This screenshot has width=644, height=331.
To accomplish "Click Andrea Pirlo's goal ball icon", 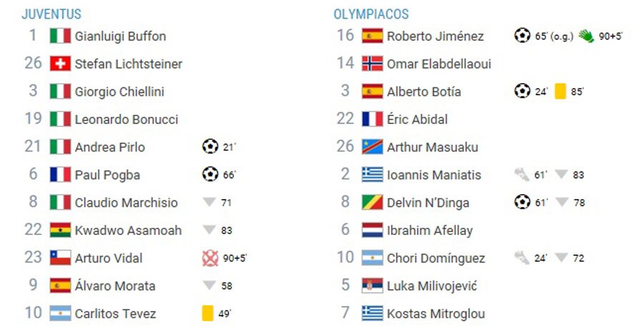I will coord(210,146).
